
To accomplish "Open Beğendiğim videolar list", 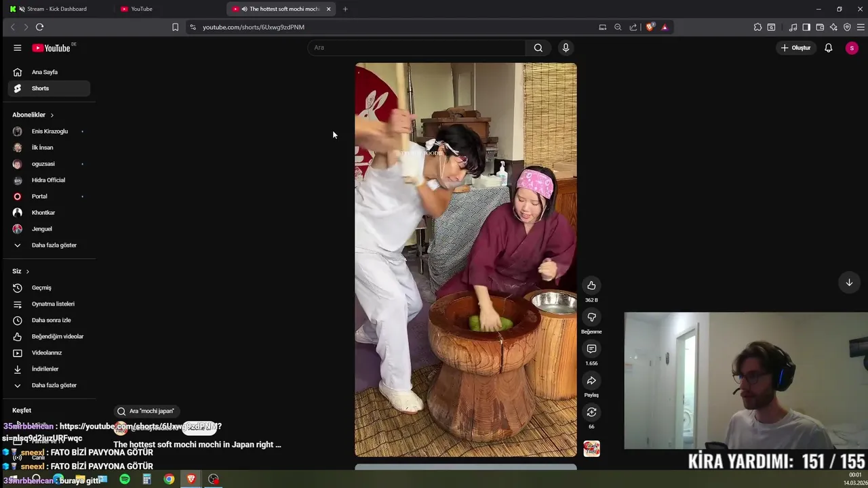I will click(49, 336).
